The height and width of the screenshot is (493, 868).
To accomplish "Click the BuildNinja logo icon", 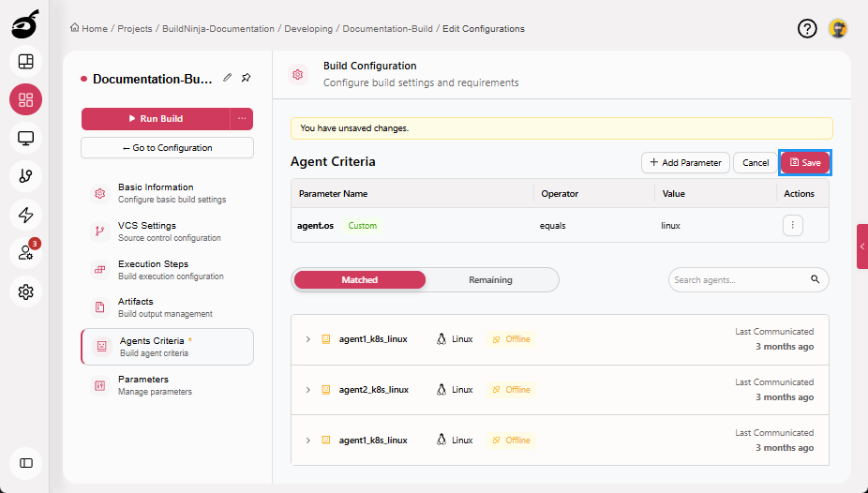I will coord(25,24).
